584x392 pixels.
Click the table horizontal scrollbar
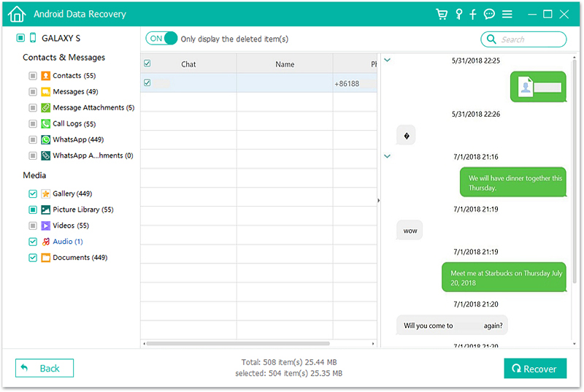pos(238,344)
